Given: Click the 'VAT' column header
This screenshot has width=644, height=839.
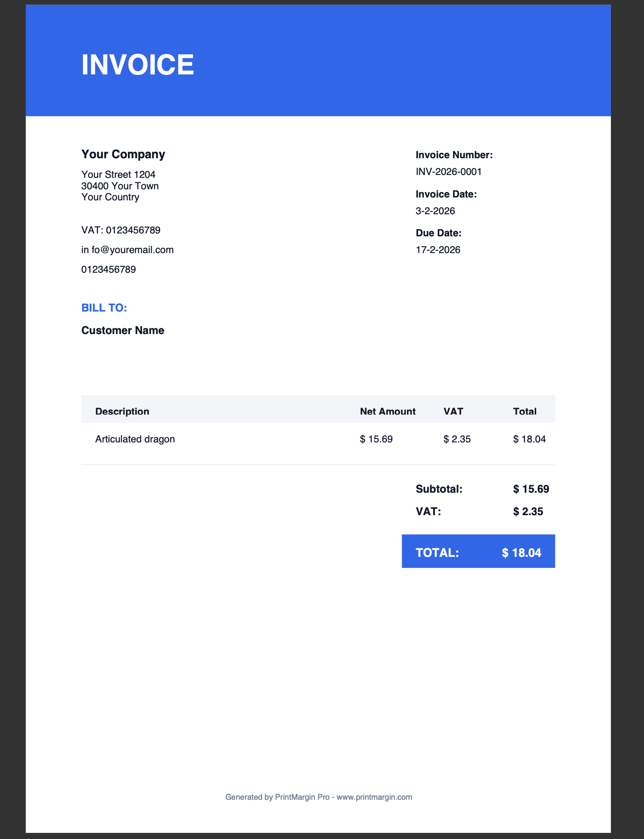Looking at the screenshot, I should click(454, 411).
